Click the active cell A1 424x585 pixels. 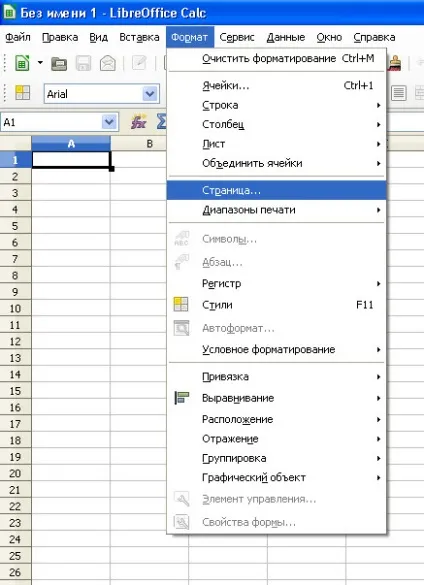(x=71, y=160)
